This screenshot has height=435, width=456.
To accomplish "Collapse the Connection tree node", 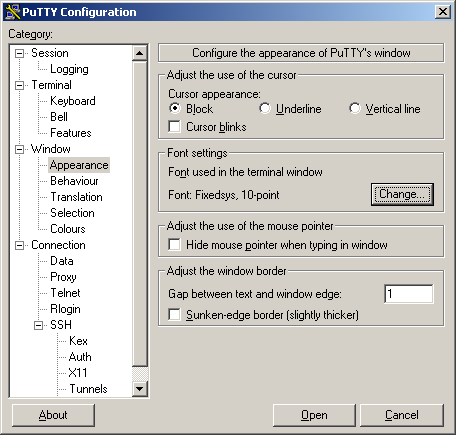I will 20,245.
